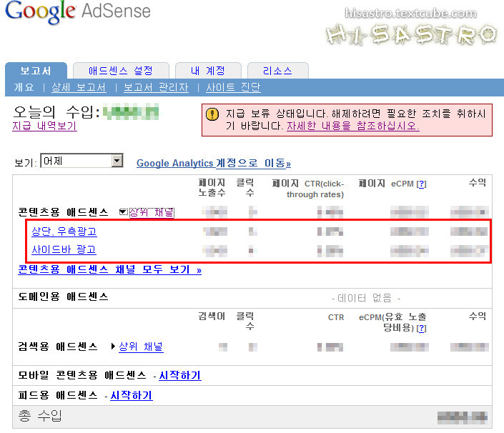Click the 도메인용 애드센스 row label
504x433 pixels.
tap(63, 296)
